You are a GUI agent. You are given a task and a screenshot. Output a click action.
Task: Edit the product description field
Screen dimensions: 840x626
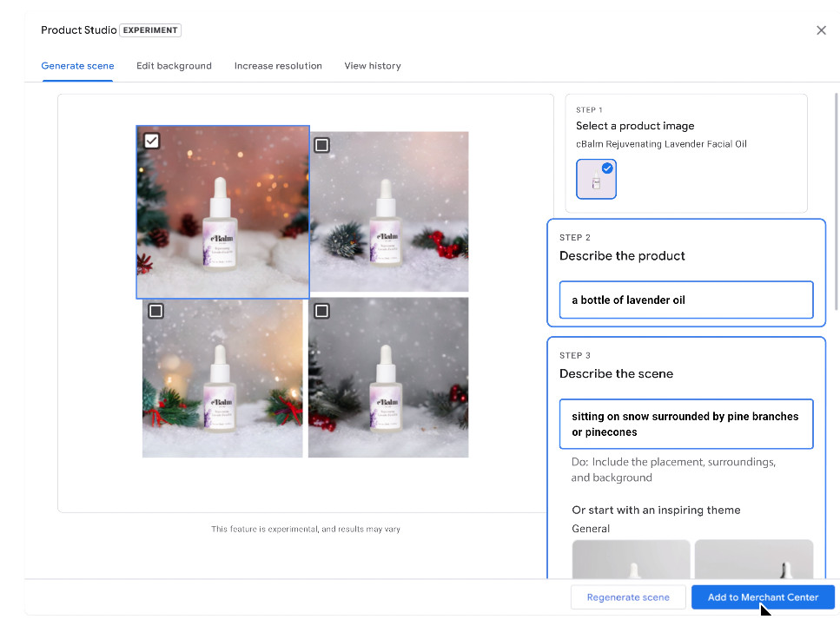(x=686, y=300)
